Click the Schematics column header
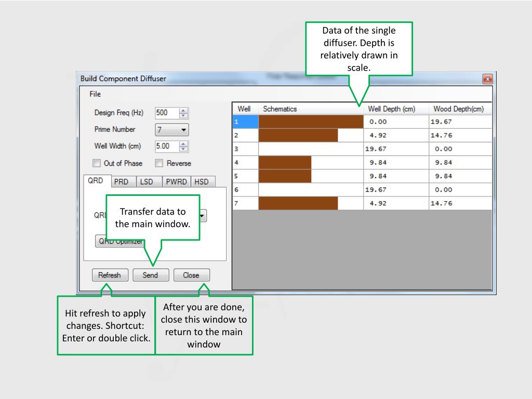This screenshot has width=532, height=399. point(311,109)
